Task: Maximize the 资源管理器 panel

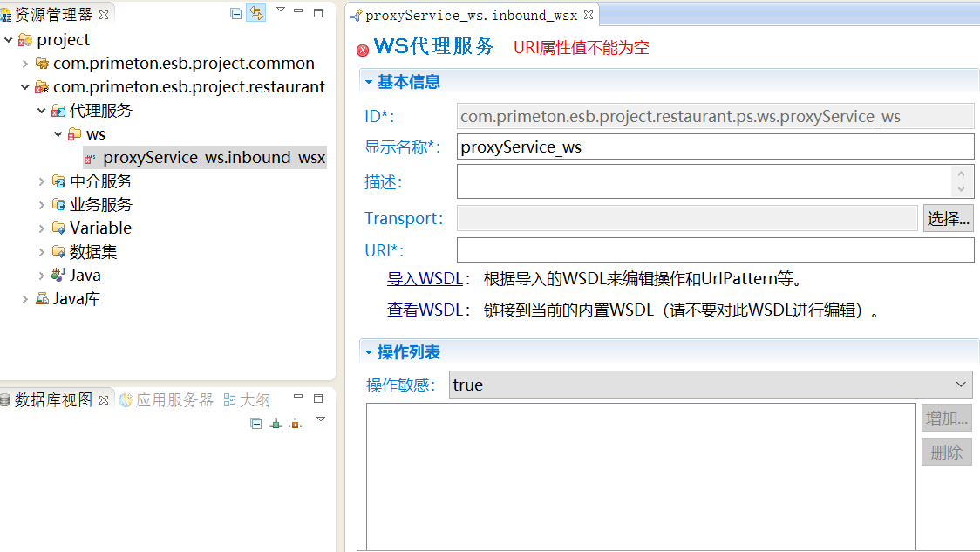Action: click(x=318, y=12)
